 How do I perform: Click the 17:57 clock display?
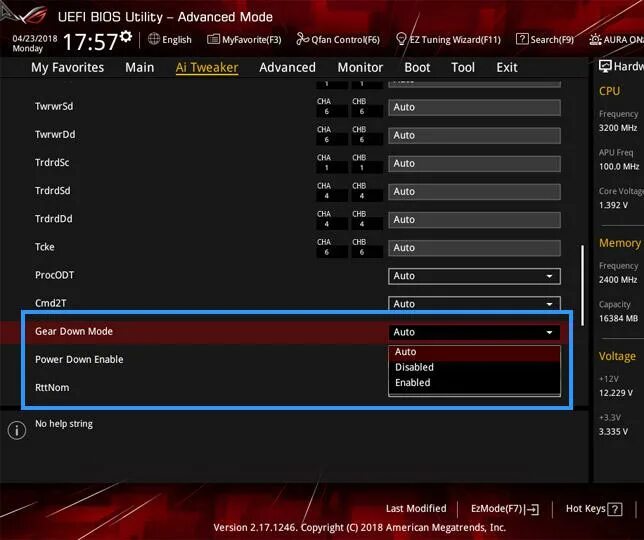tap(90, 42)
